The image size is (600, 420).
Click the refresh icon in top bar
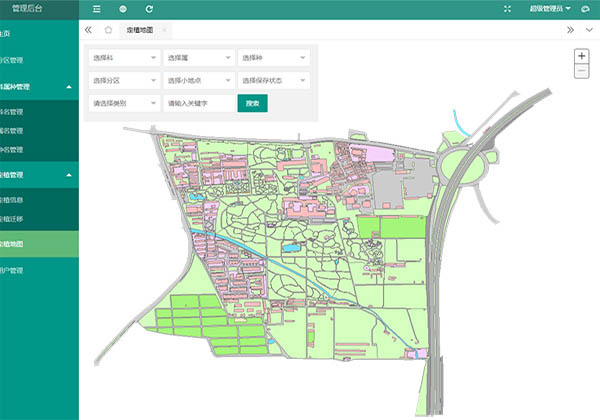pyautogui.click(x=149, y=9)
